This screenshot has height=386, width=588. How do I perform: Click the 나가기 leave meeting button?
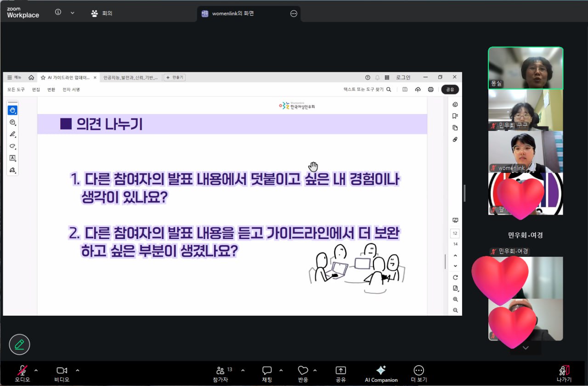point(564,374)
